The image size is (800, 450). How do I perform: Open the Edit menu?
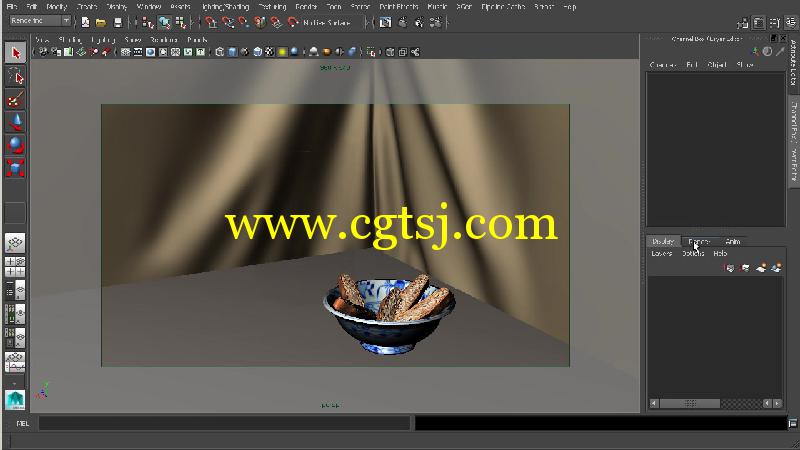(x=32, y=7)
